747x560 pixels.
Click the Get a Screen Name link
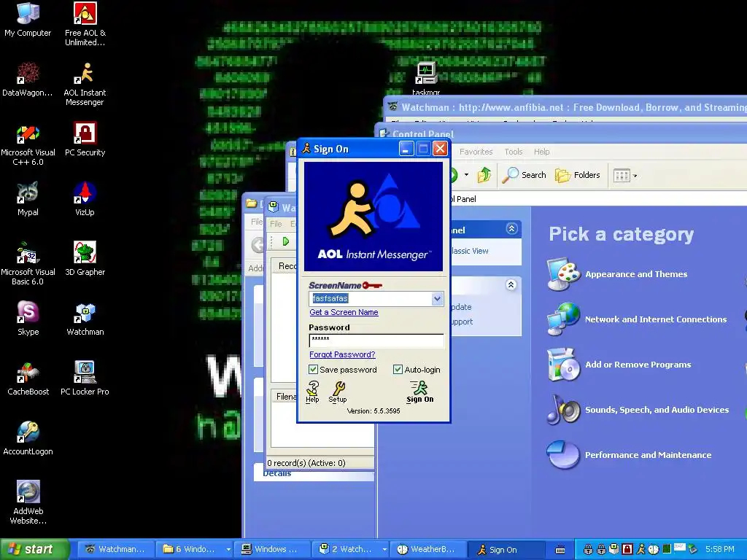(344, 312)
